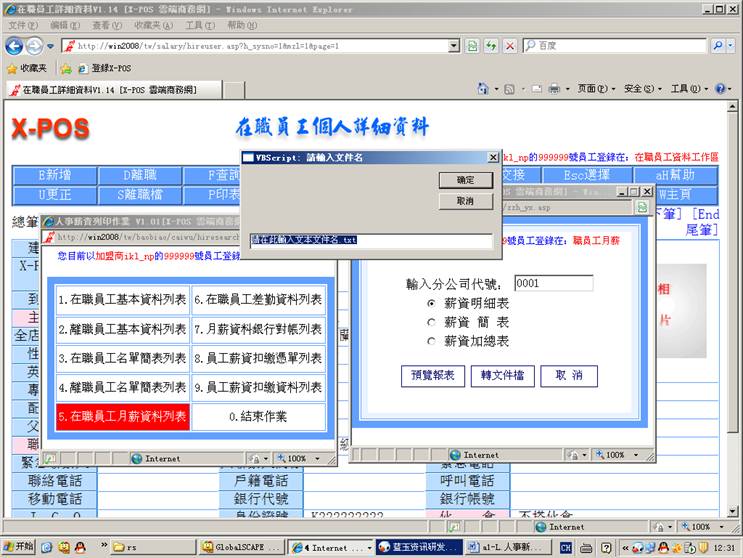Click the stop loading red X icon
This screenshot has width=743, height=558.
[x=509, y=46]
